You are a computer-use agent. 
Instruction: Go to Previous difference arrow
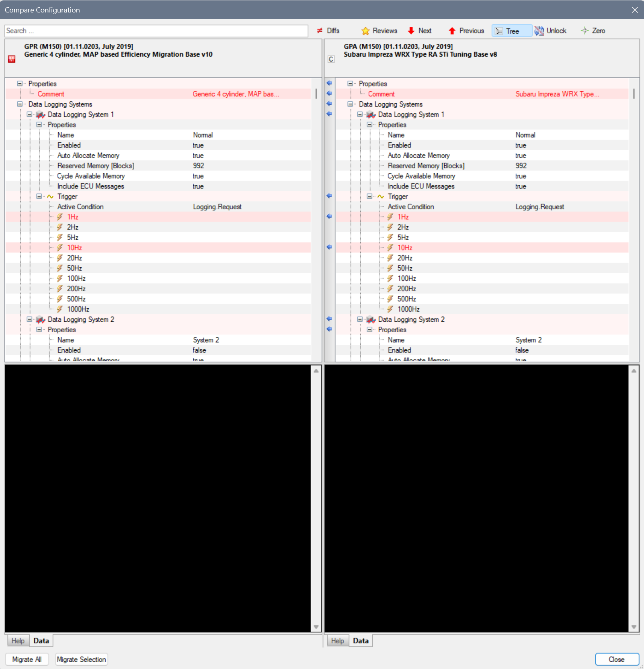(x=452, y=31)
